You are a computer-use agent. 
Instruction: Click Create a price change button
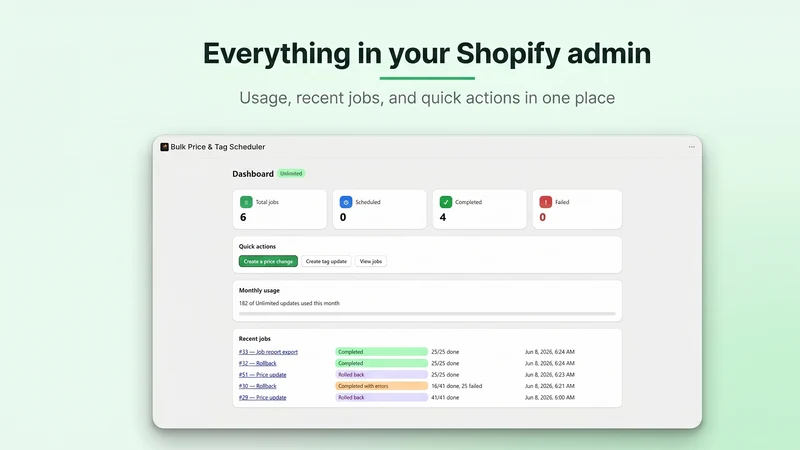[x=268, y=261]
